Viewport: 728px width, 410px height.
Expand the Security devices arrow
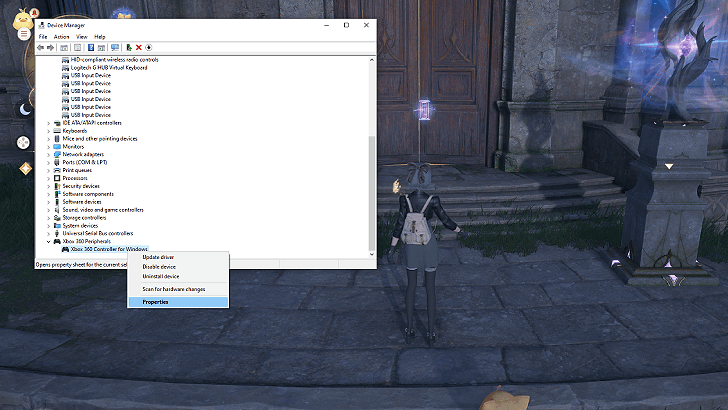(x=48, y=186)
